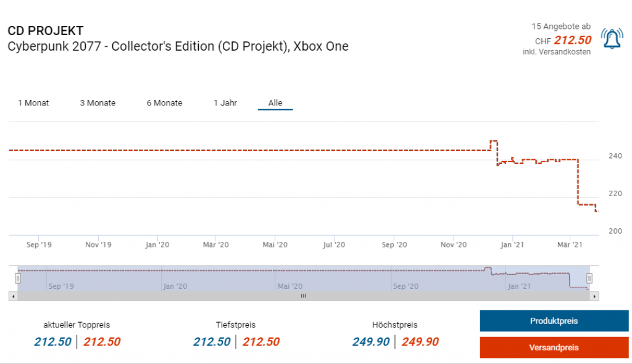Click the navigator's right range handle
The height and width of the screenshot is (364, 632).
pos(589,278)
